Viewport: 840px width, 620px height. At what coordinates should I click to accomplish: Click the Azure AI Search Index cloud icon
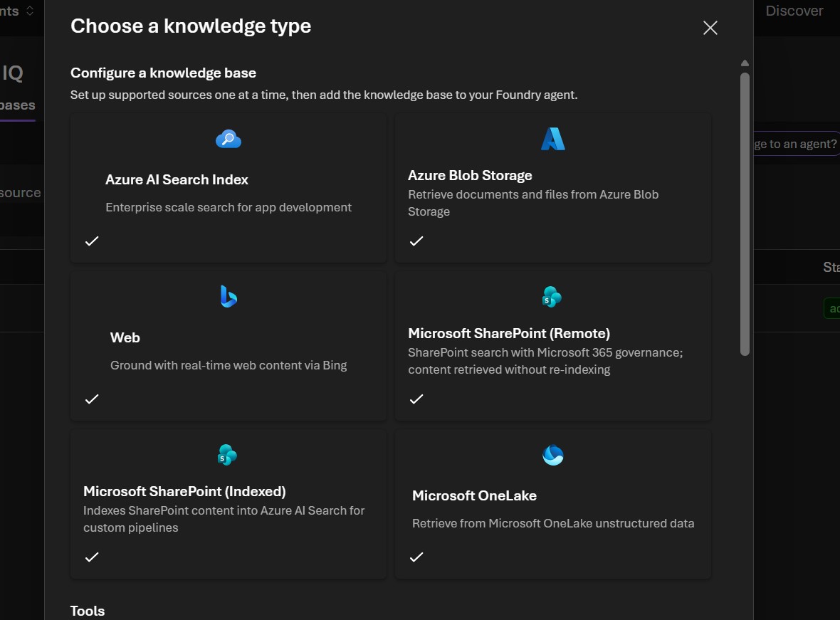(x=229, y=139)
